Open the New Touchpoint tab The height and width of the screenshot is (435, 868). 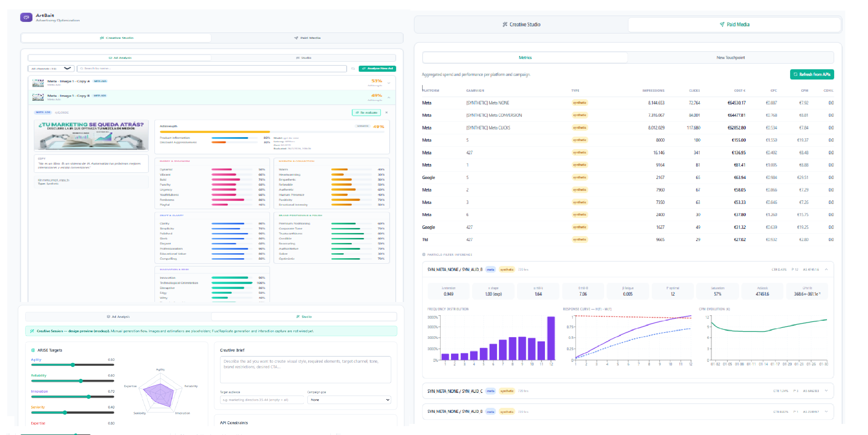tap(730, 58)
